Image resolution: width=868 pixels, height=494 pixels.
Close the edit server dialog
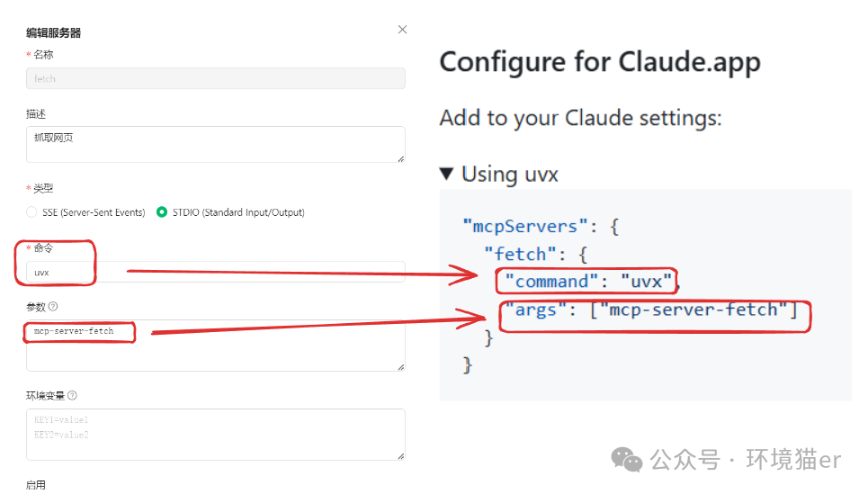point(402,30)
